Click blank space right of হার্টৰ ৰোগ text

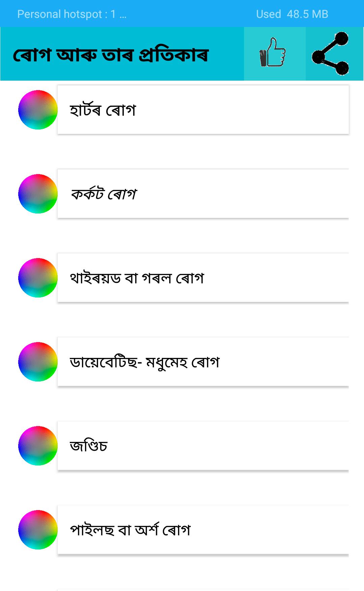pyautogui.click(x=243, y=110)
